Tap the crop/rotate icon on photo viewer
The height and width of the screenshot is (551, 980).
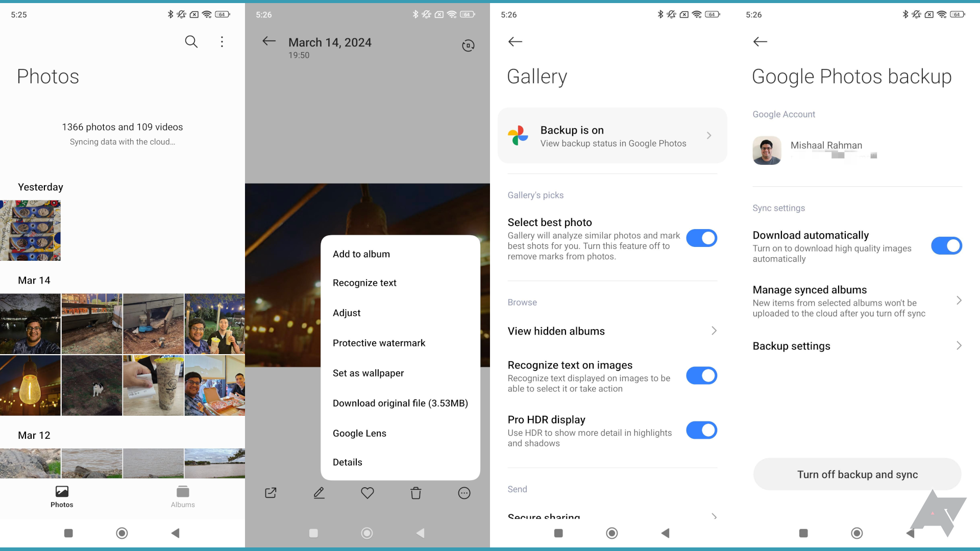click(x=467, y=45)
